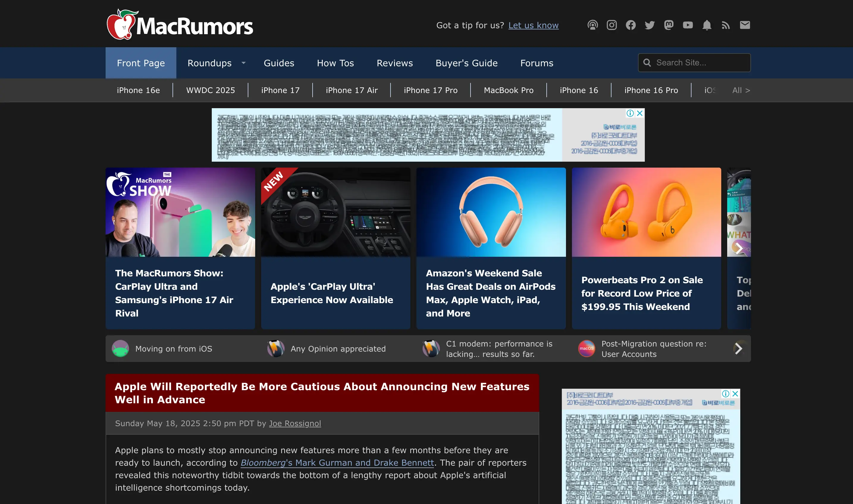Open the RSS feed icon
The width and height of the screenshot is (853, 504).
[726, 25]
